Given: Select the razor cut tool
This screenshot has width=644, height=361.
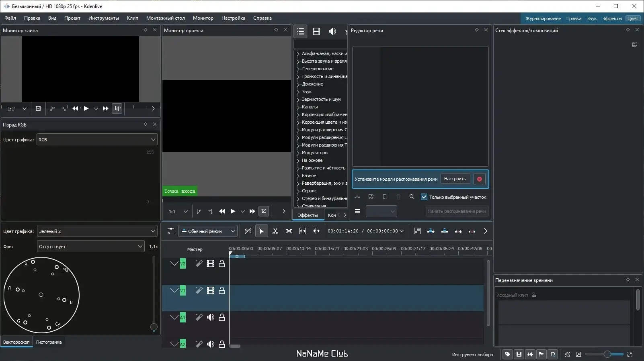Looking at the screenshot, I should [x=275, y=231].
